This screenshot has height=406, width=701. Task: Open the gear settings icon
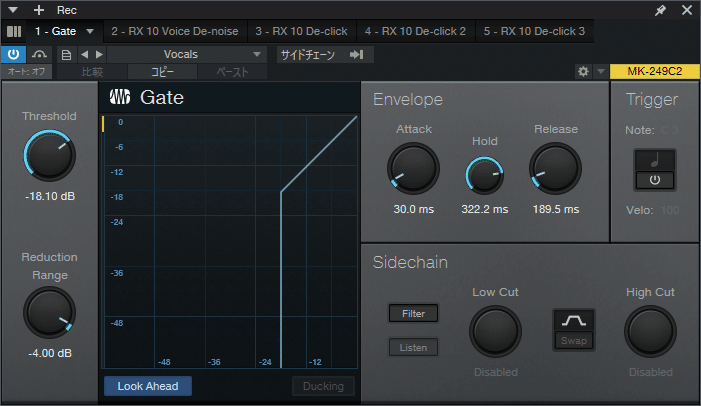tap(583, 72)
